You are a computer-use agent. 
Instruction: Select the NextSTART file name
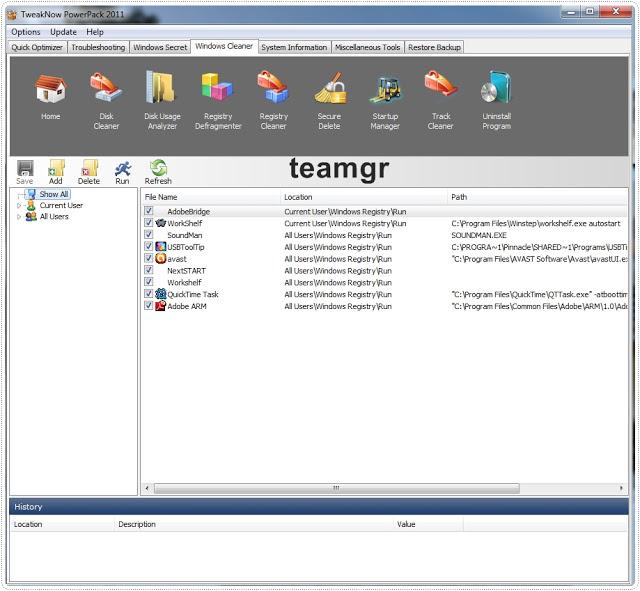pyautogui.click(x=186, y=271)
